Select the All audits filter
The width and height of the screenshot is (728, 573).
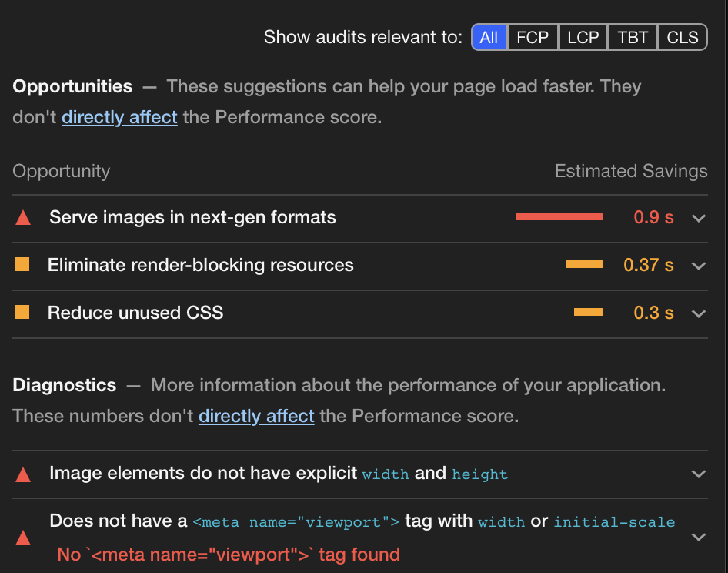pyautogui.click(x=489, y=37)
